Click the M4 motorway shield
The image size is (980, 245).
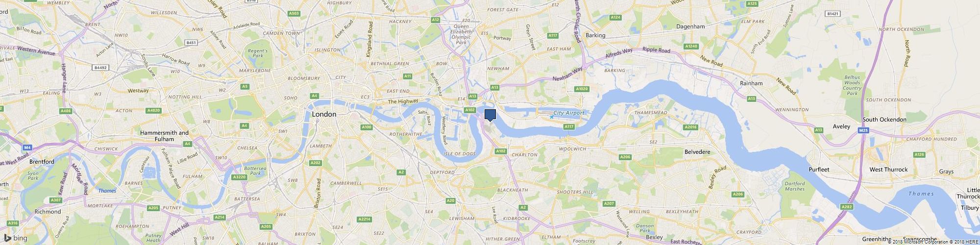tap(27, 147)
